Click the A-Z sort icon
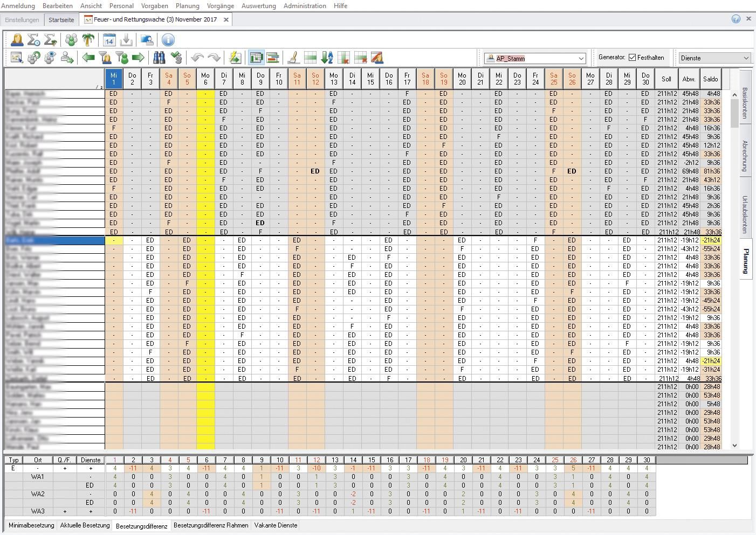756x535 pixels. (327, 58)
